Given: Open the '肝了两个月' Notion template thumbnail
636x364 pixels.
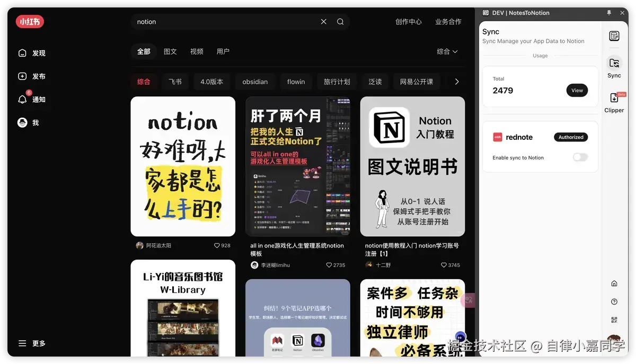Looking at the screenshot, I should click(298, 166).
